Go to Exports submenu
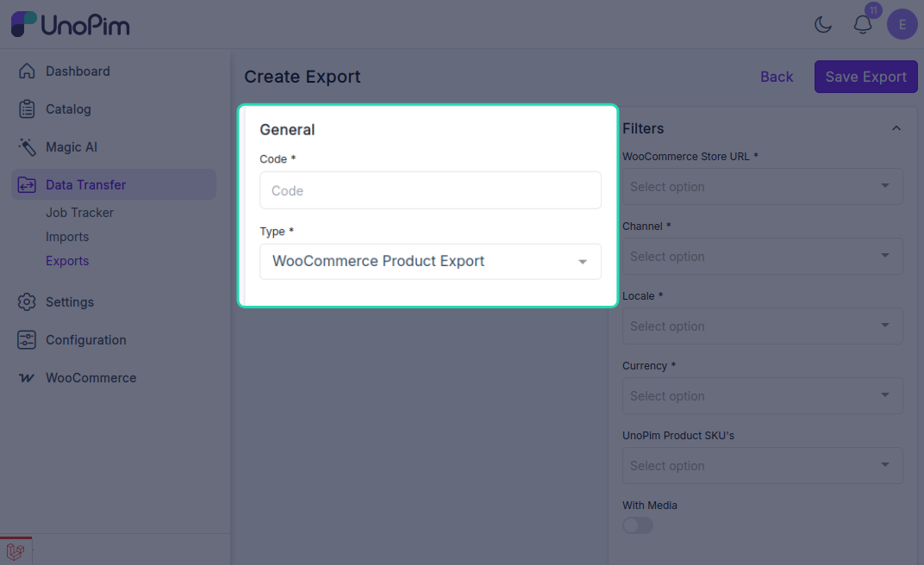The image size is (924, 565). [x=67, y=261]
